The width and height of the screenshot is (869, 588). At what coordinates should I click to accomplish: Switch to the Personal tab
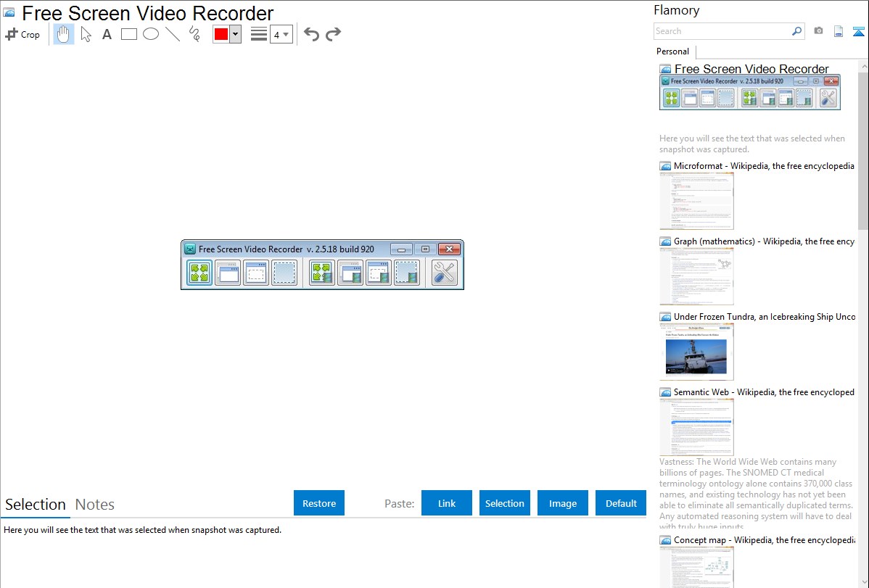pyautogui.click(x=673, y=51)
